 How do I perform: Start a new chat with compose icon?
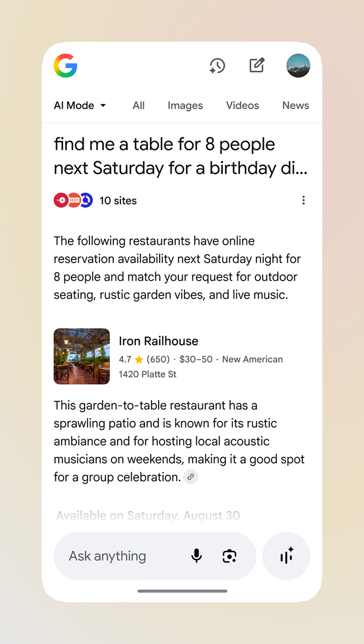(257, 65)
